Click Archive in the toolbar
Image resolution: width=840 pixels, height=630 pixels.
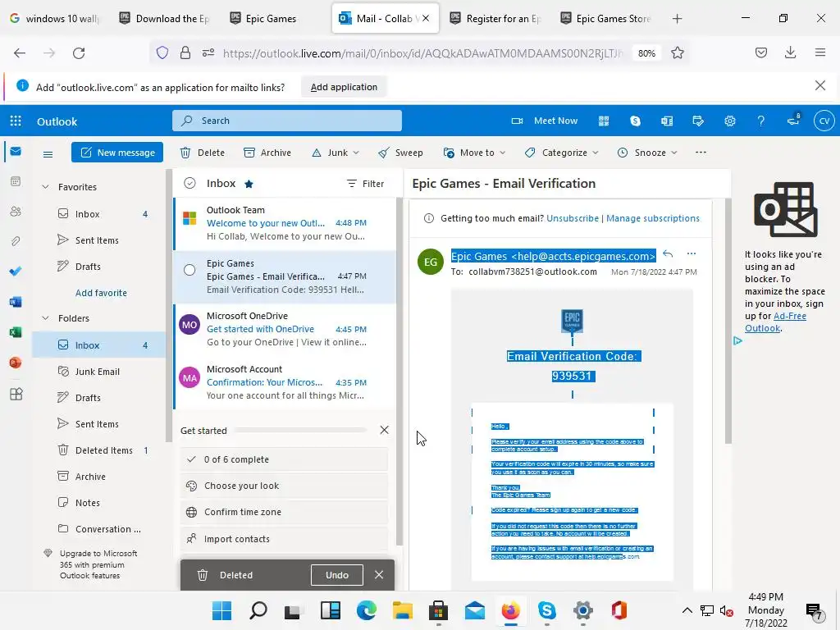click(x=267, y=153)
